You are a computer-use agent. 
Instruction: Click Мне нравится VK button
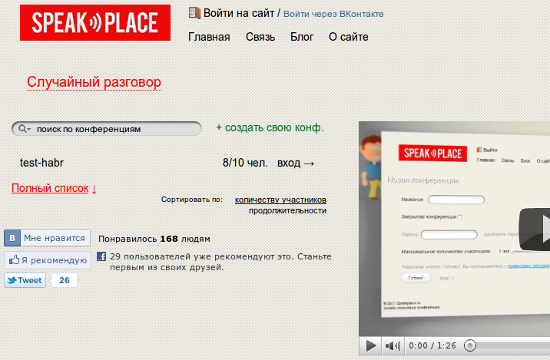[47, 238]
